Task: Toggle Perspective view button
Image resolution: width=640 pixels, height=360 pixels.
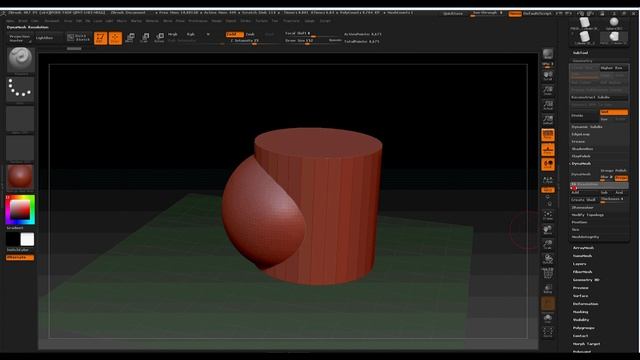Action: pyautogui.click(x=548, y=135)
